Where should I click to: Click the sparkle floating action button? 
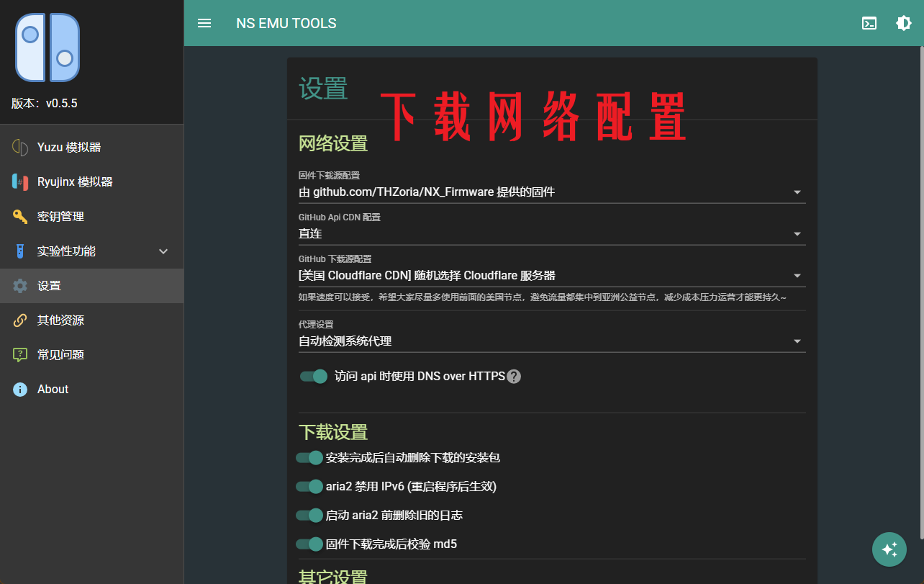click(x=889, y=549)
